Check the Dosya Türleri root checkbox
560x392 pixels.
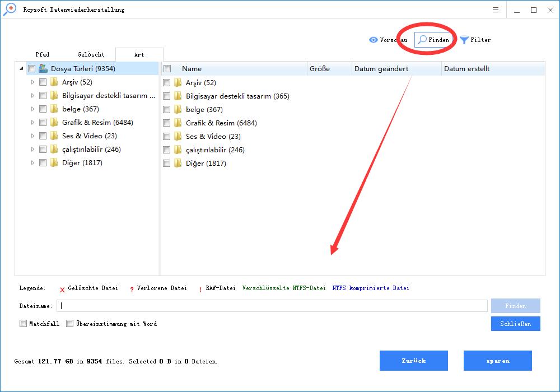(x=32, y=68)
